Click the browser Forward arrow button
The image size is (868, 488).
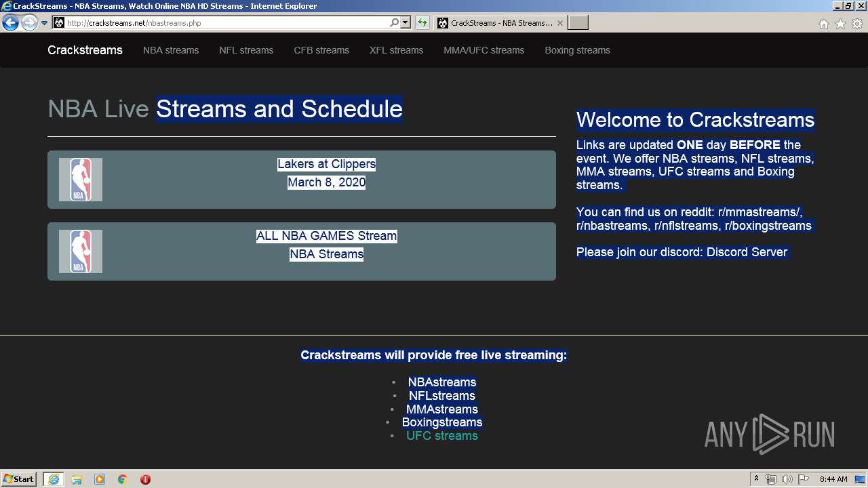[29, 23]
